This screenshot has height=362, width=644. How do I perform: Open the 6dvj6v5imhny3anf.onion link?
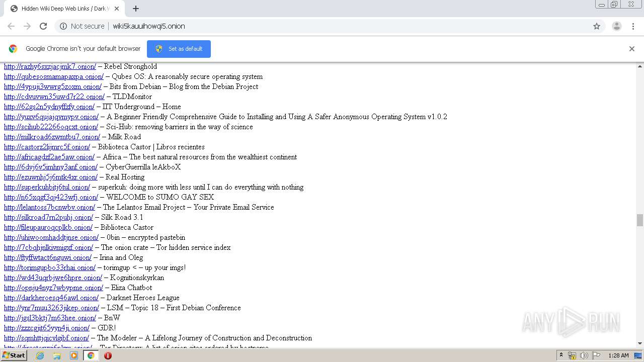pos(51,167)
